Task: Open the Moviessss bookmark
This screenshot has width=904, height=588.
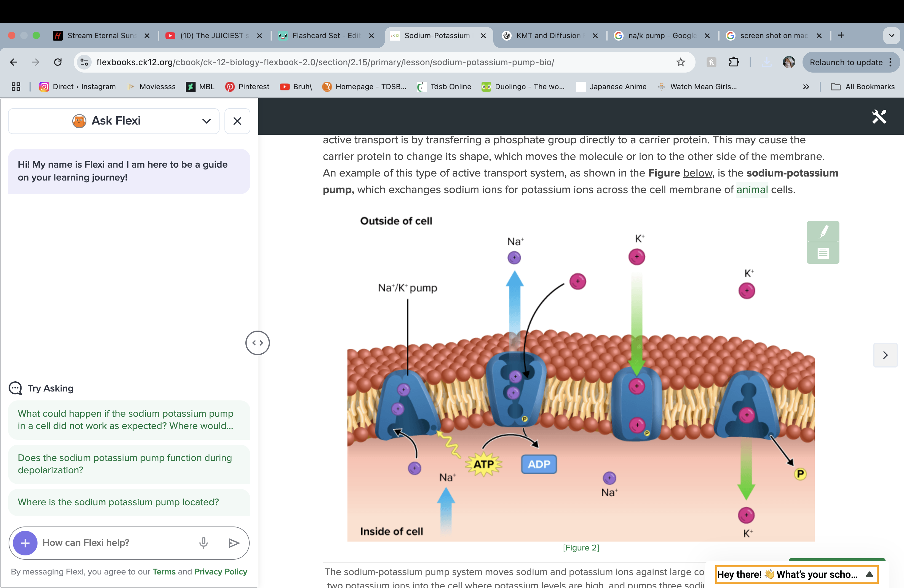Action: coord(151,87)
